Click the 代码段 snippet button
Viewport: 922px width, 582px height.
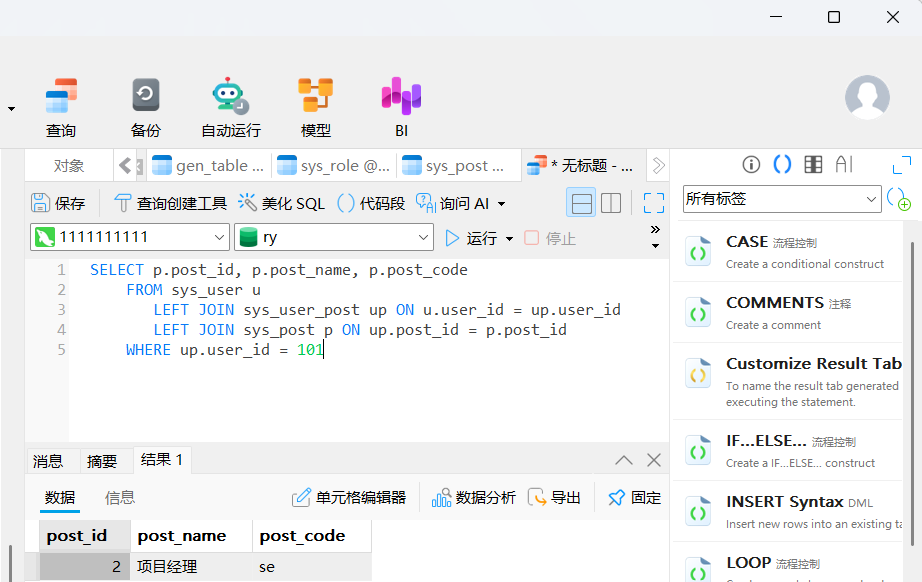click(371, 203)
